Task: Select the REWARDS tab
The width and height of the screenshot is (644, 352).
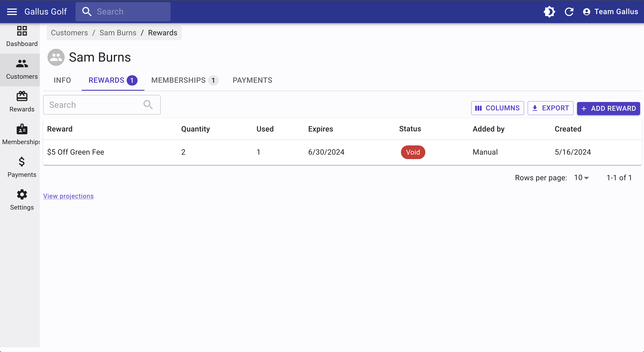Action: (x=113, y=80)
